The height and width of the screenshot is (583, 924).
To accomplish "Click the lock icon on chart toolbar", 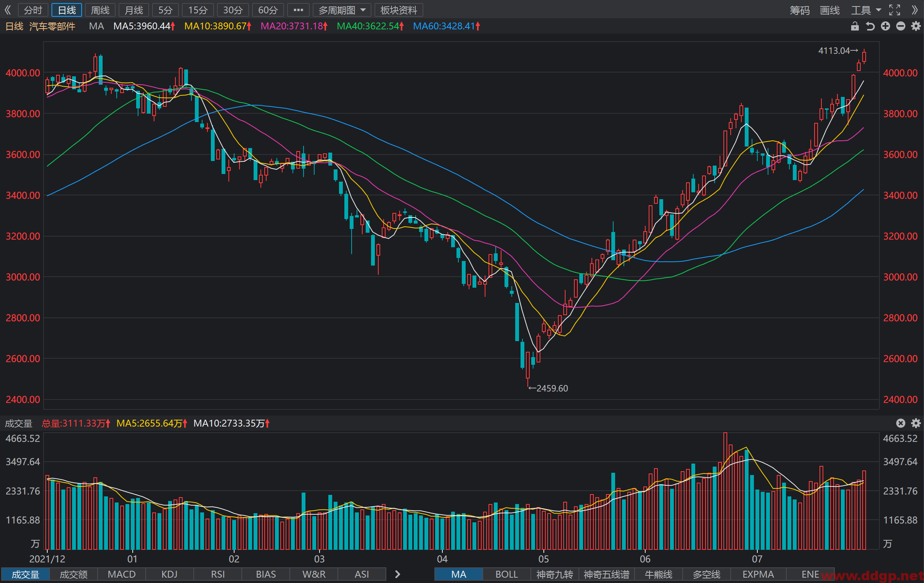I will point(855,26).
